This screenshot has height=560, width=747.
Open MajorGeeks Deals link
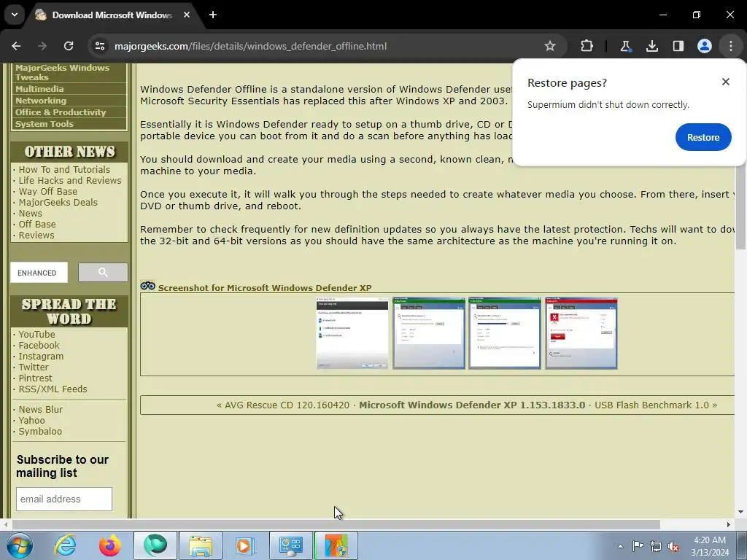tap(58, 203)
